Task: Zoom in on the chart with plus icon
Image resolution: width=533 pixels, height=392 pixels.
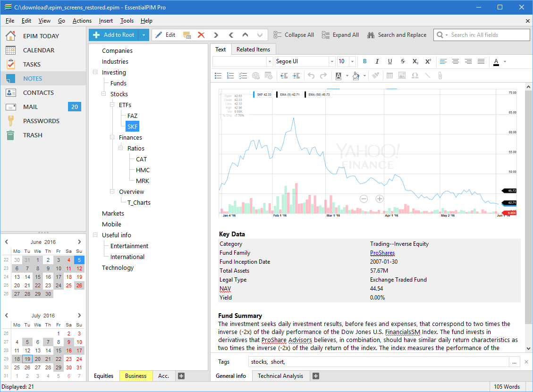Action: click(380, 199)
